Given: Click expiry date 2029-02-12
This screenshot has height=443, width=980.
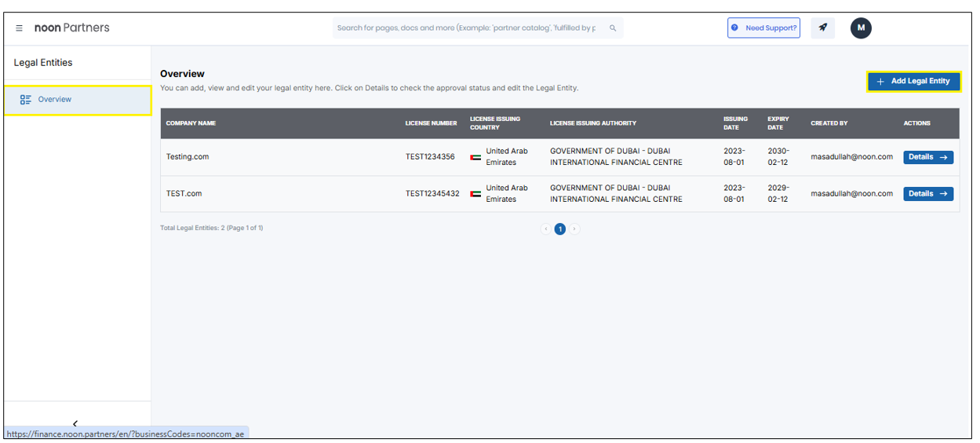Looking at the screenshot, I should (x=778, y=194).
